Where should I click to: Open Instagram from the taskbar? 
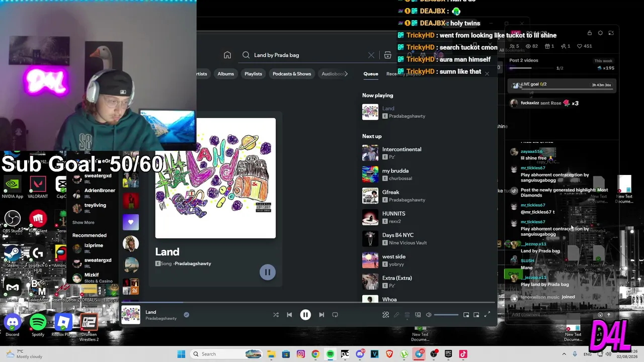pyautogui.click(x=301, y=354)
